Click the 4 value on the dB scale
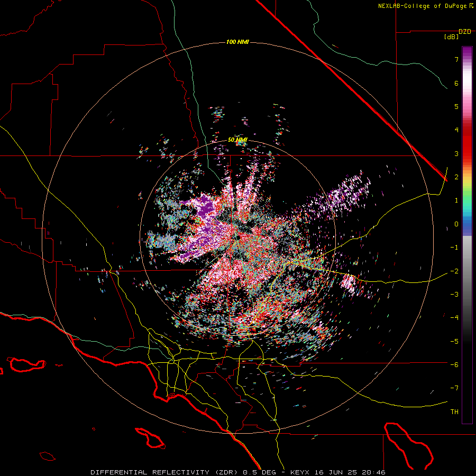This screenshot has width=476, height=476. (456, 130)
